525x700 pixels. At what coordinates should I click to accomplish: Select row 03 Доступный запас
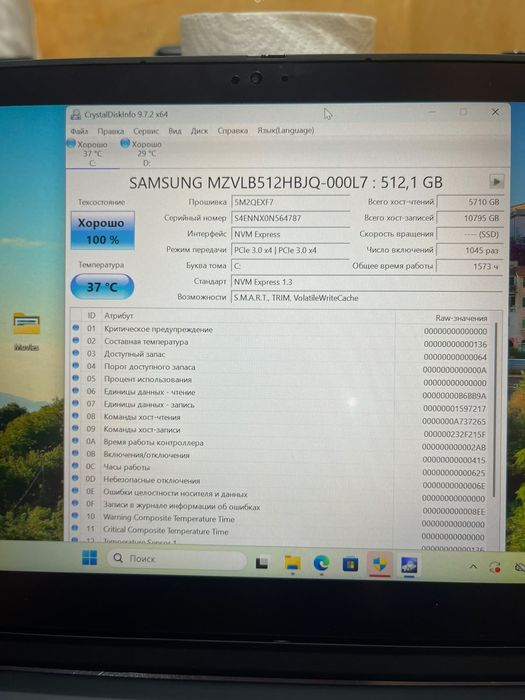pyautogui.click(x=281, y=355)
